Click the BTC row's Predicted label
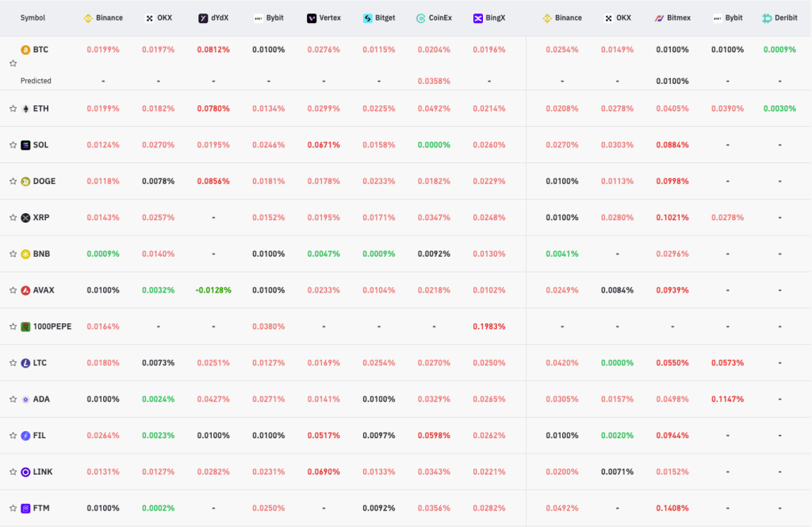The height and width of the screenshot is (527, 812). click(x=36, y=81)
